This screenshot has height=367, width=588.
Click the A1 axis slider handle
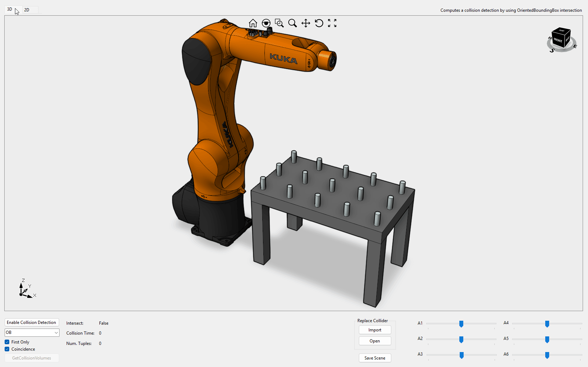[x=461, y=324]
